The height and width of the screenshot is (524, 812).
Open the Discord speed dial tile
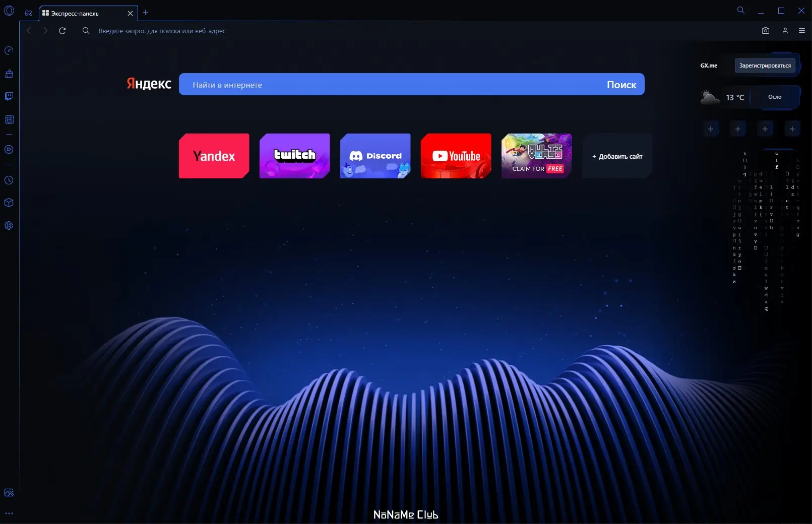(376, 156)
